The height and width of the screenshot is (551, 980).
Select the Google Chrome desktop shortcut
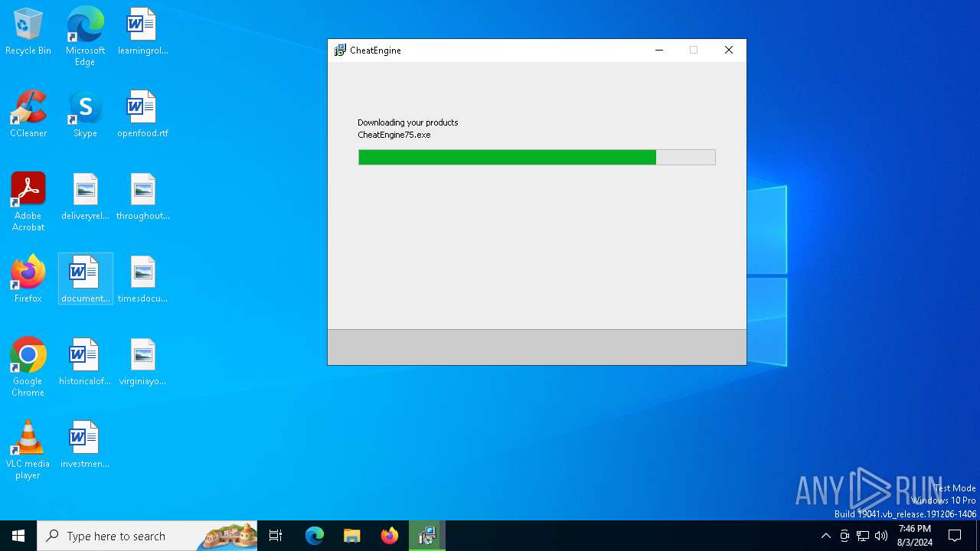click(28, 367)
